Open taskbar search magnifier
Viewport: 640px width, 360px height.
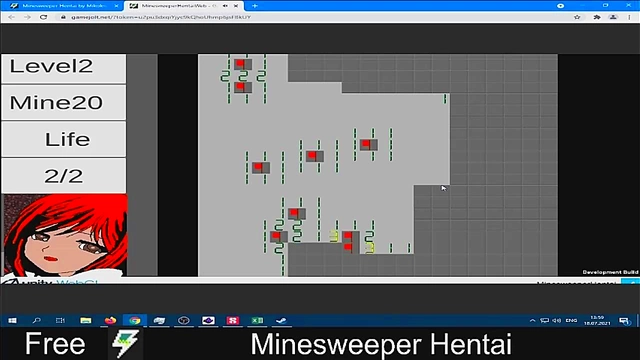click(x=37, y=320)
